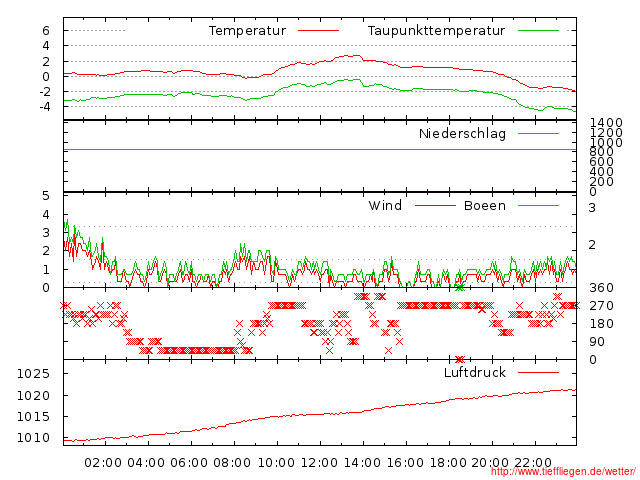Click the 180 wind direction axis value
Viewport: 640px width, 480px height.
pyautogui.click(x=601, y=324)
